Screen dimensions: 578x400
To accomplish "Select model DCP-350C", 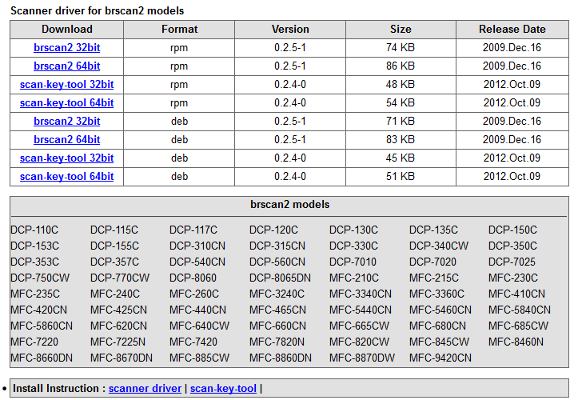I will pos(513,246).
